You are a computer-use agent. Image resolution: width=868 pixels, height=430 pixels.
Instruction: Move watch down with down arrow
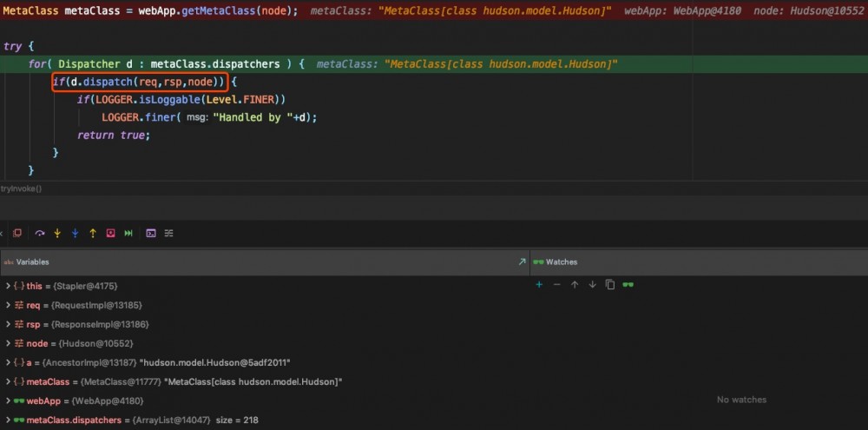tap(592, 285)
